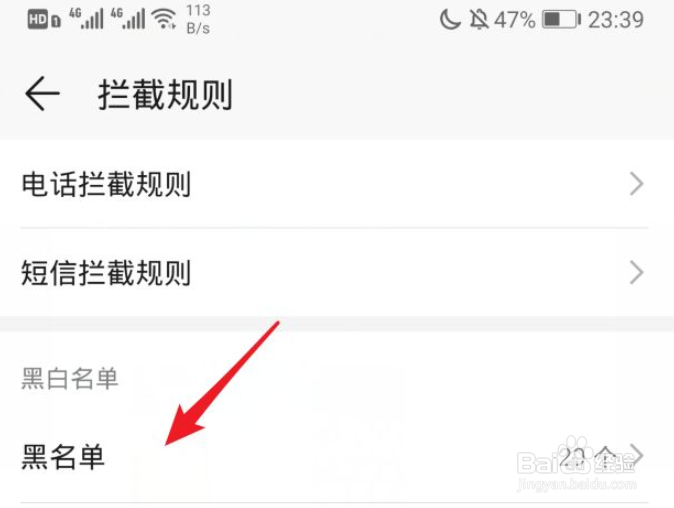Tap the 47% battery percentage
The height and width of the screenshot is (508, 674).
[515, 20]
